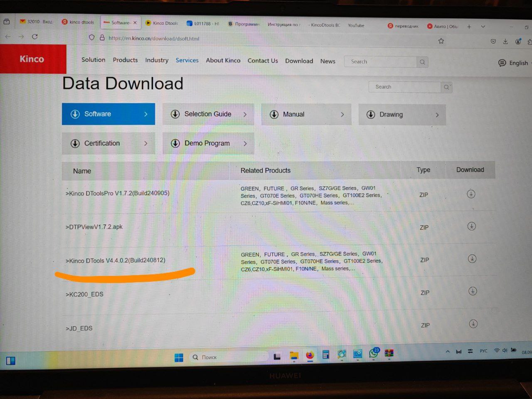Download the KC200_EDS file

473,291
